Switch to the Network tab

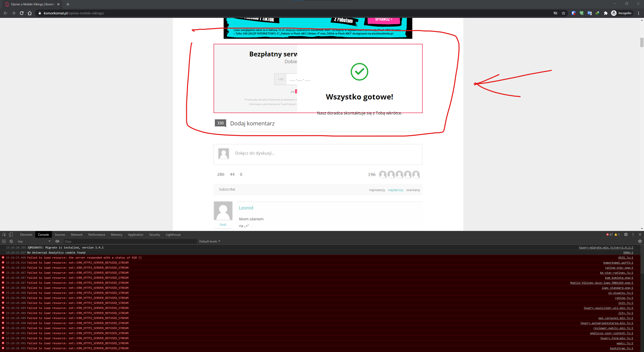coord(76,234)
